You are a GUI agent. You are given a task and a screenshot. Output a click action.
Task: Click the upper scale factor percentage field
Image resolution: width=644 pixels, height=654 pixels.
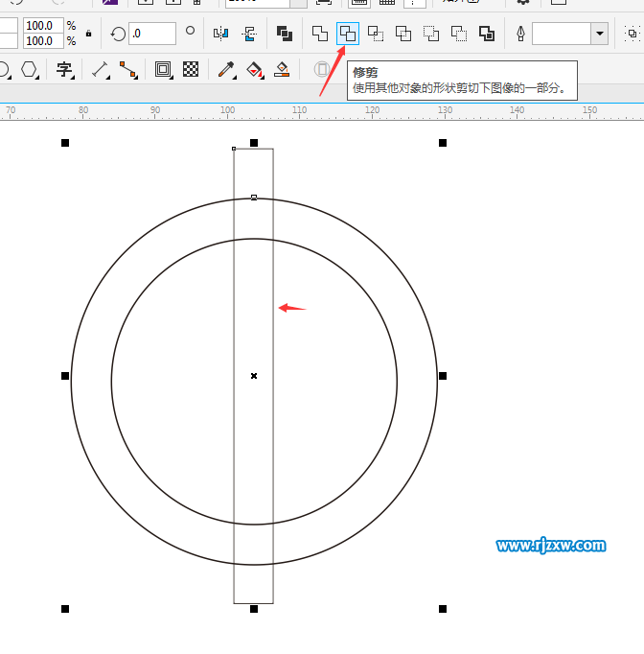tap(41, 26)
